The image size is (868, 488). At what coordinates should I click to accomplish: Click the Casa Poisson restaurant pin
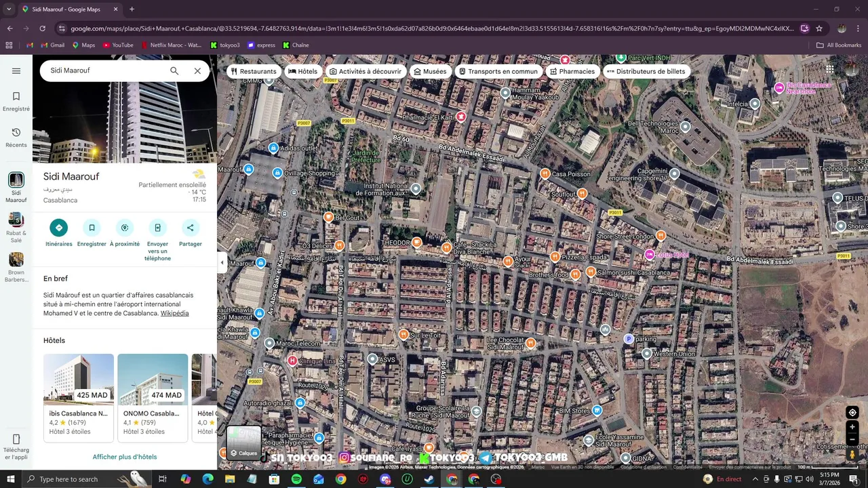click(545, 174)
